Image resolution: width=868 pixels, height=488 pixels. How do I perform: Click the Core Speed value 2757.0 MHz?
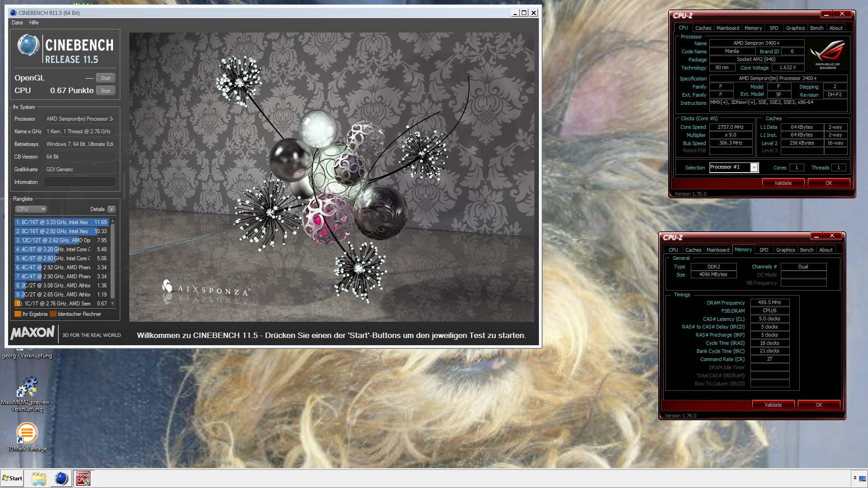pos(731,127)
